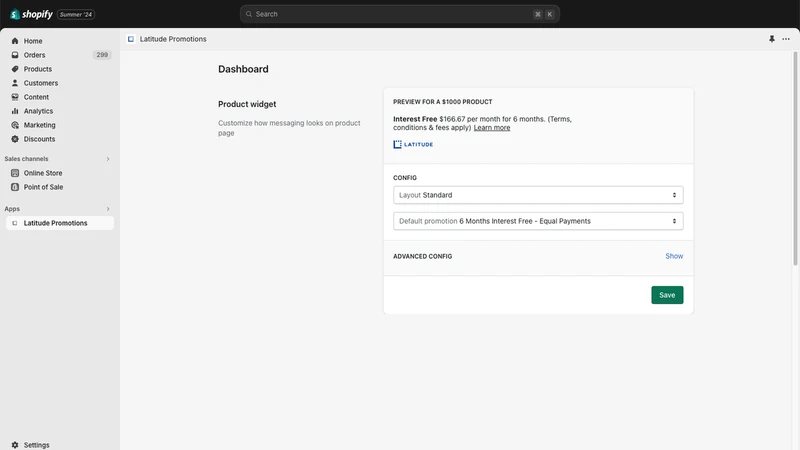The image size is (800, 450).
Task: Click the CONFIG section label
Action: (x=405, y=178)
